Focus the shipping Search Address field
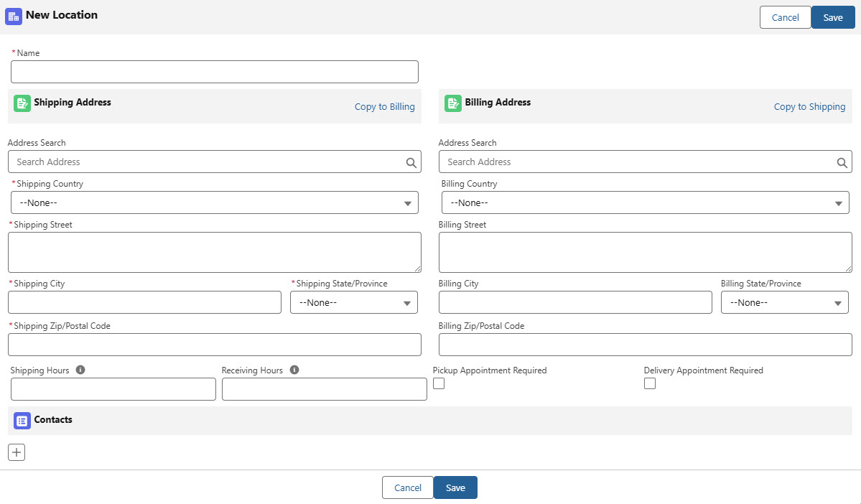861x504 pixels. 215,162
